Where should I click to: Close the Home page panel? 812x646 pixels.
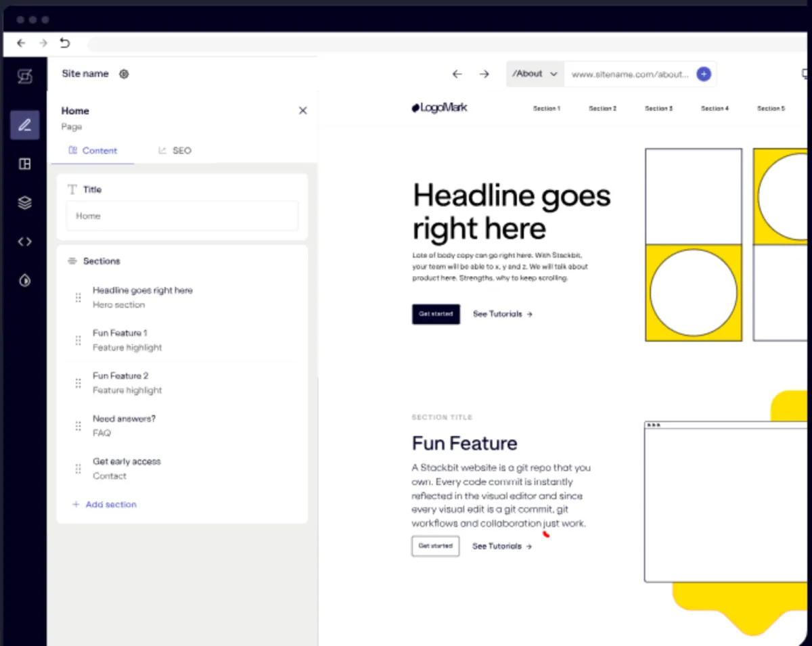click(x=302, y=110)
